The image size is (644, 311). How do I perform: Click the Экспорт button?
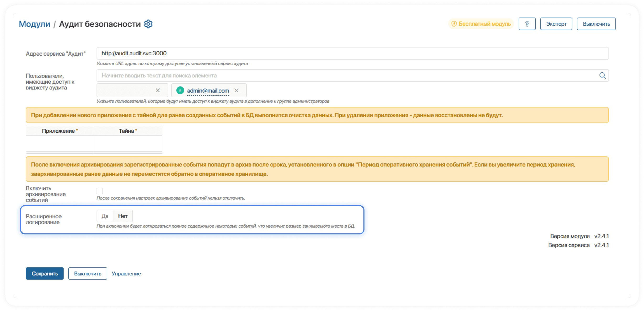coord(556,24)
